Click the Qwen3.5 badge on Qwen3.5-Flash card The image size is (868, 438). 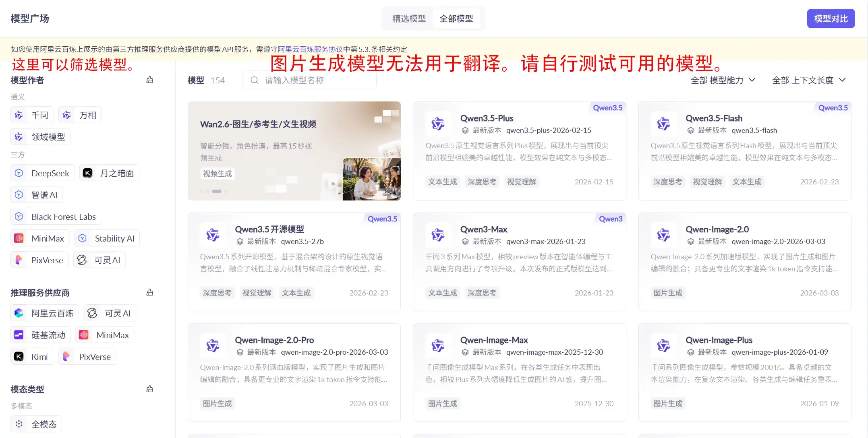(x=833, y=107)
